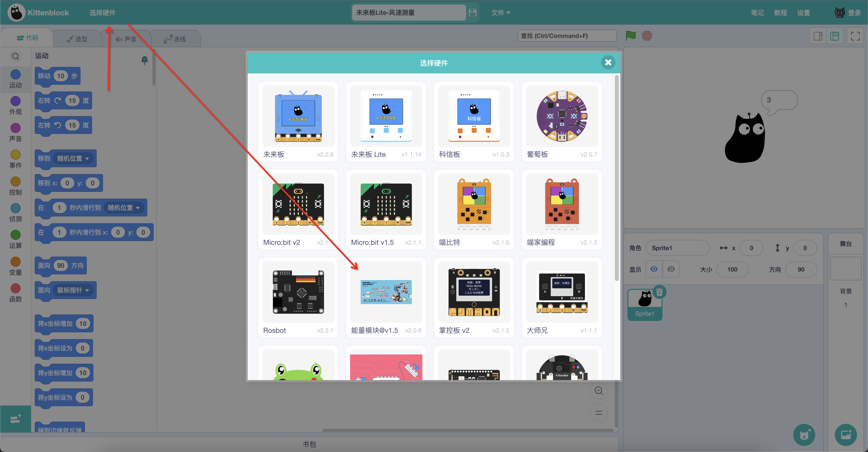The height and width of the screenshot is (452, 868).
Task: Switch to small stage layout icon
Action: click(818, 36)
